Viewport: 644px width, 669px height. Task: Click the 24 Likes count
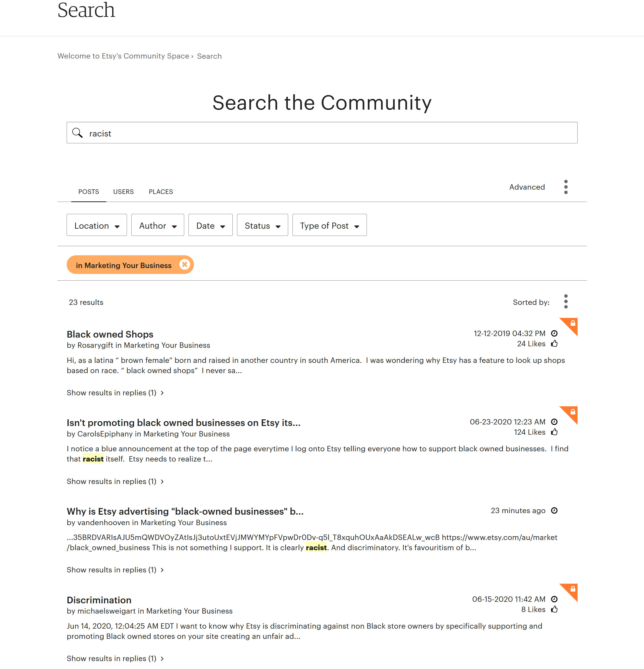click(x=531, y=344)
